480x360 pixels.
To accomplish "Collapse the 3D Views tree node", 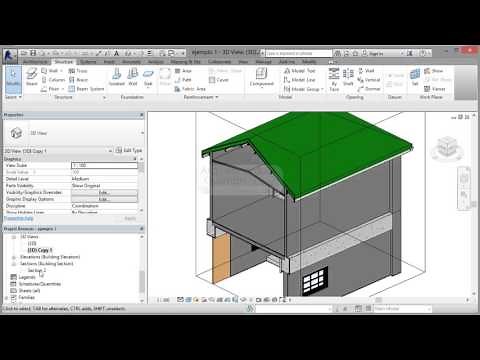I will [x=14, y=237].
